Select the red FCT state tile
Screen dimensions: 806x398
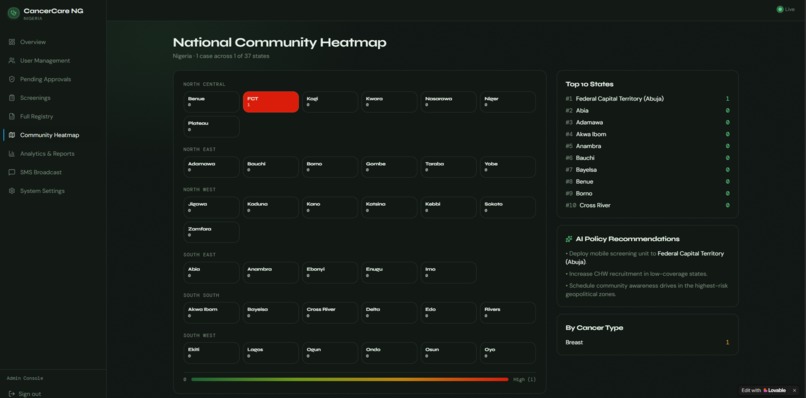coord(271,102)
